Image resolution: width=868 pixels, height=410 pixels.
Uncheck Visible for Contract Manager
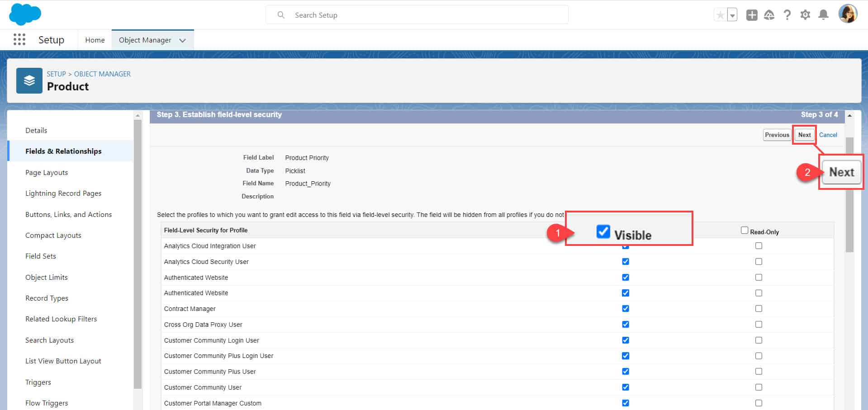(625, 308)
